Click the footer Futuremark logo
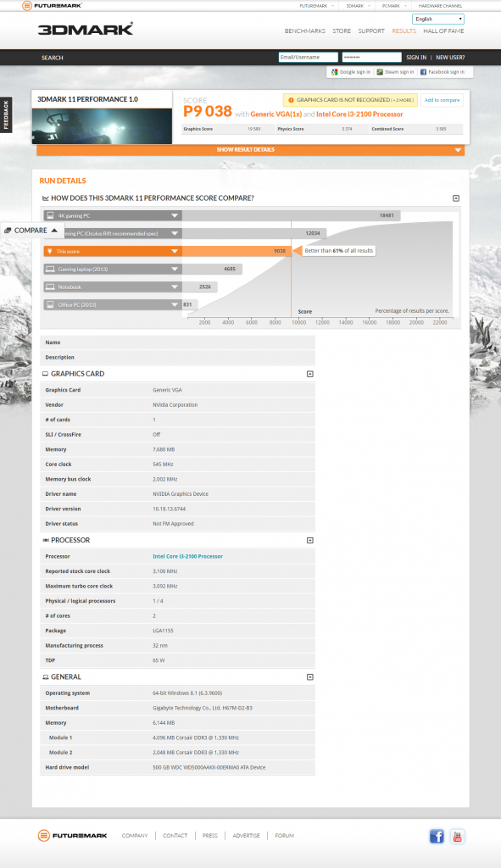501x868 pixels. pos(73,836)
